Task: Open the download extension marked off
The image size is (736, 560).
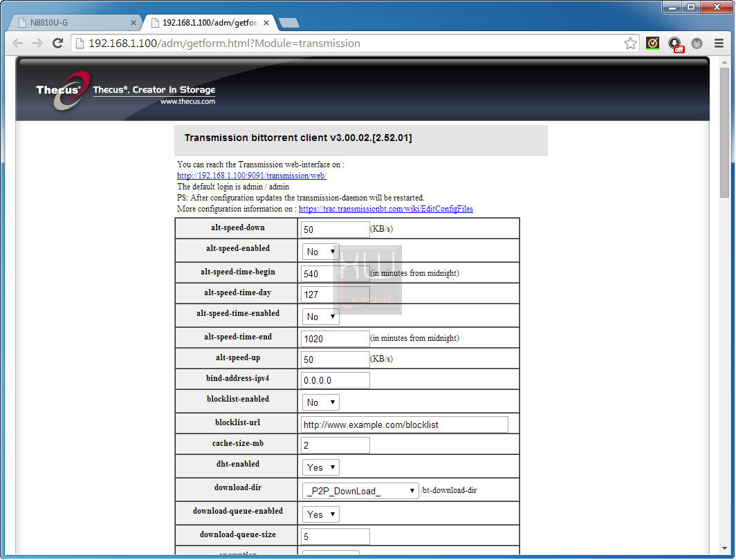Action: coord(675,44)
